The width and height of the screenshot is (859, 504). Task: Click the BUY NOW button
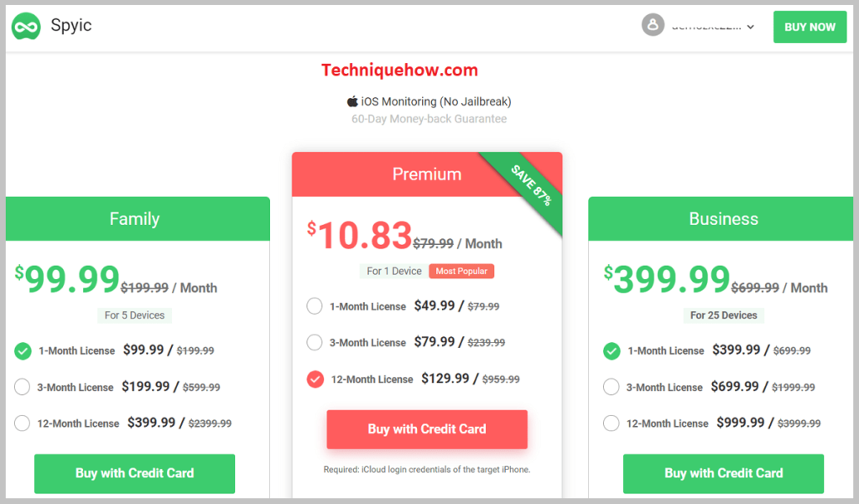(810, 27)
